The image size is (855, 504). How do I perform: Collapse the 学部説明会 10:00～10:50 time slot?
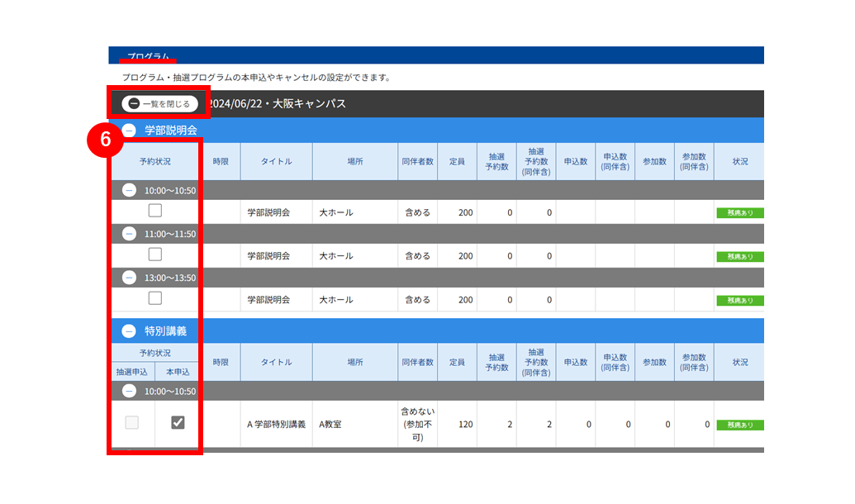point(129,190)
